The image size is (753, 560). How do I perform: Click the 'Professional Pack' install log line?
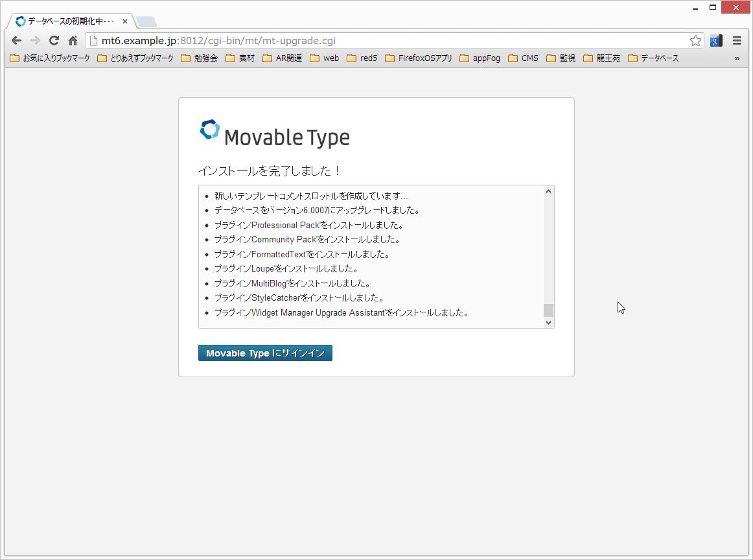click(x=309, y=225)
